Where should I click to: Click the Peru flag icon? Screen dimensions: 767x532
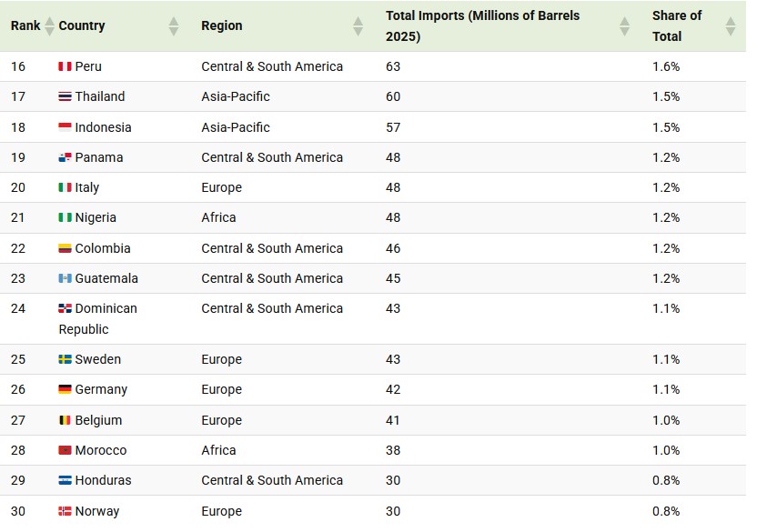click(x=65, y=66)
